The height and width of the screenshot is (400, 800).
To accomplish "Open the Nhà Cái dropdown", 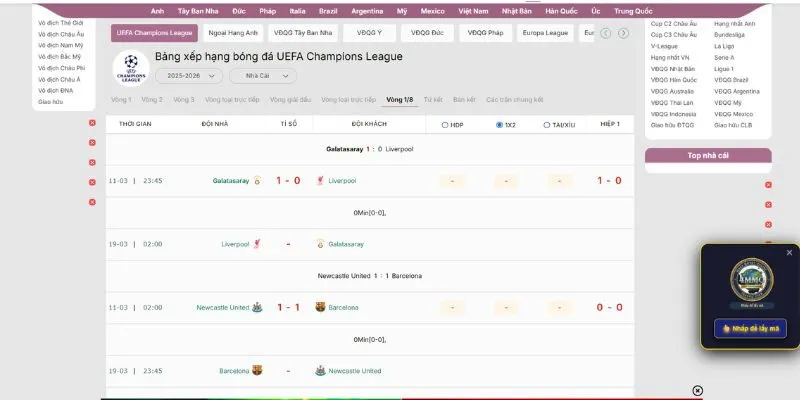I will (x=262, y=76).
